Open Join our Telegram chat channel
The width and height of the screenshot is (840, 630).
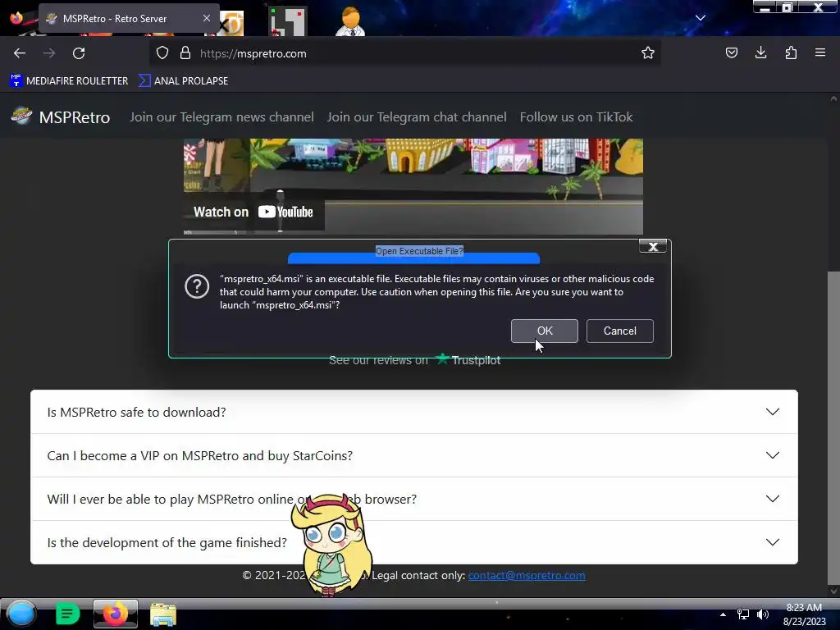[417, 117]
